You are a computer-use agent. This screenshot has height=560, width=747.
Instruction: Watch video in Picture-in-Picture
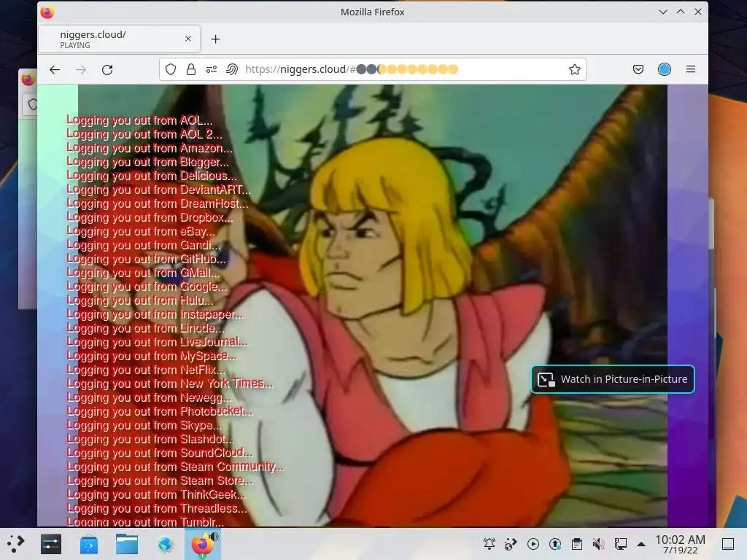(613, 379)
